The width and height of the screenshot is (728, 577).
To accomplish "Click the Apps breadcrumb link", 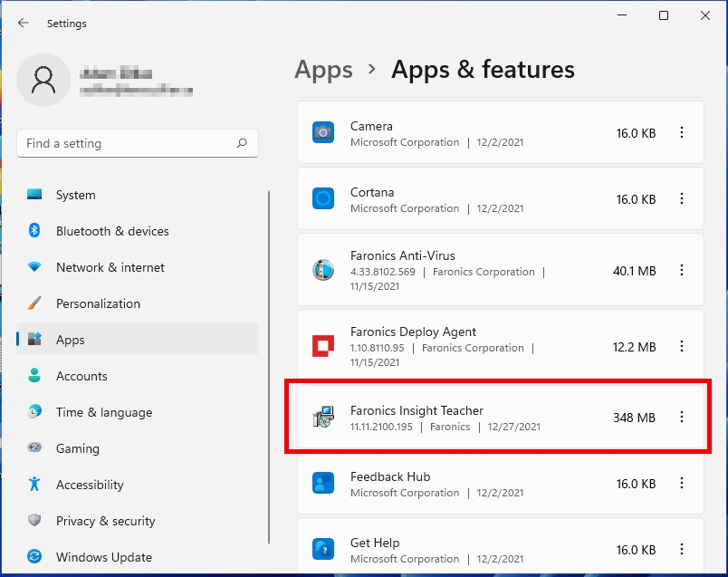I will pyautogui.click(x=323, y=70).
